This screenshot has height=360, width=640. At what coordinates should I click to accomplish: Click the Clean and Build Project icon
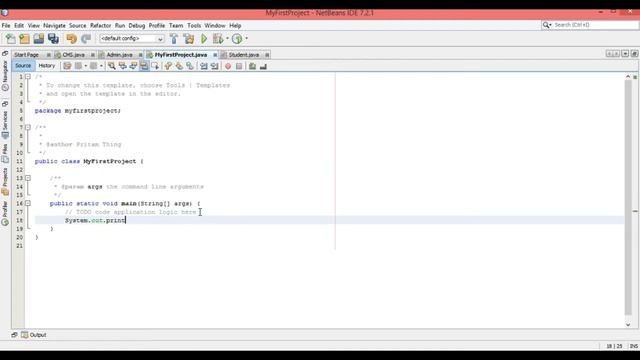[x=189, y=39]
